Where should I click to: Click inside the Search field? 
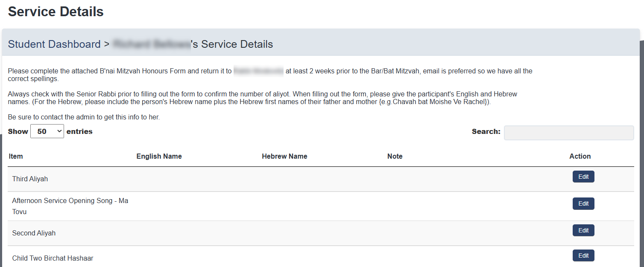[568, 133]
